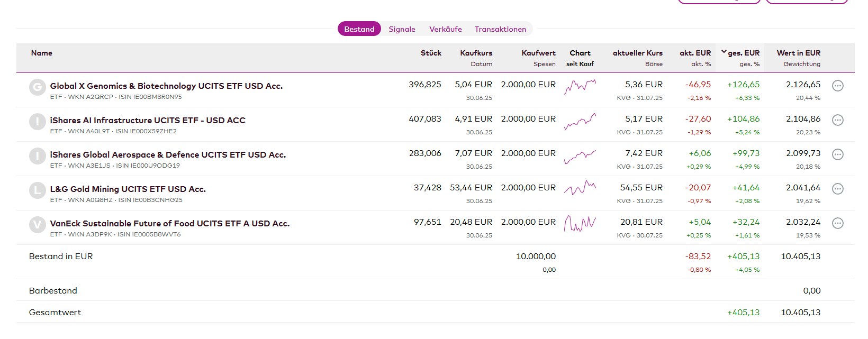Open options menu for VanEck Future of Food row
Viewport: 868px width, 339px height.
(x=837, y=223)
